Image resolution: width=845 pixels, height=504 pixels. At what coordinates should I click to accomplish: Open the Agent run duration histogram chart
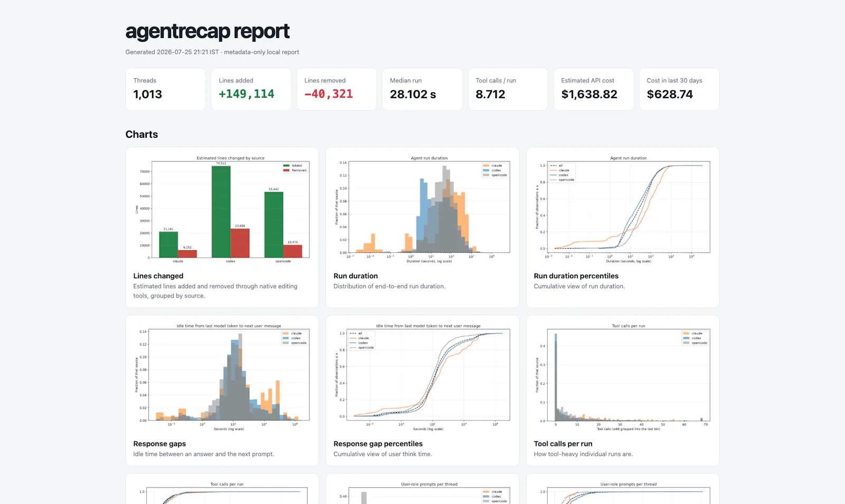click(422, 210)
